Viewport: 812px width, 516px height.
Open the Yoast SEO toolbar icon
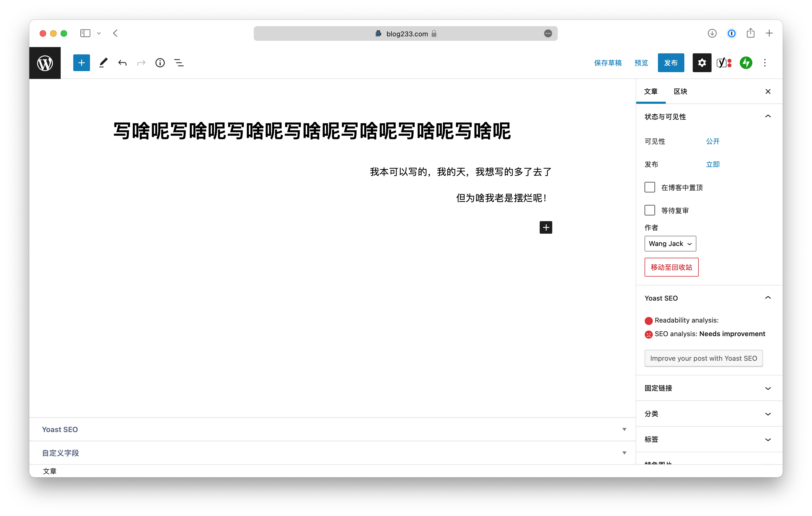[x=724, y=63]
